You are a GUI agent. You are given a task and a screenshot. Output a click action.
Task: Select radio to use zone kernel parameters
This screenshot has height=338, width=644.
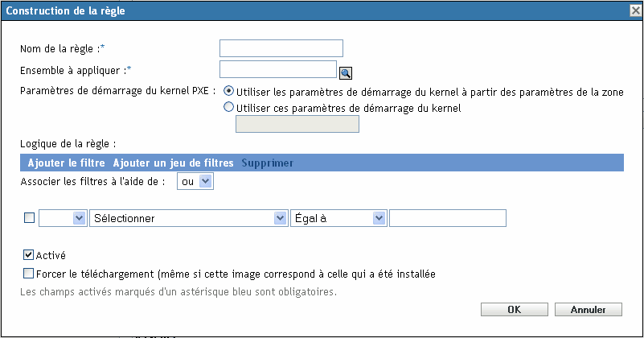click(x=230, y=91)
